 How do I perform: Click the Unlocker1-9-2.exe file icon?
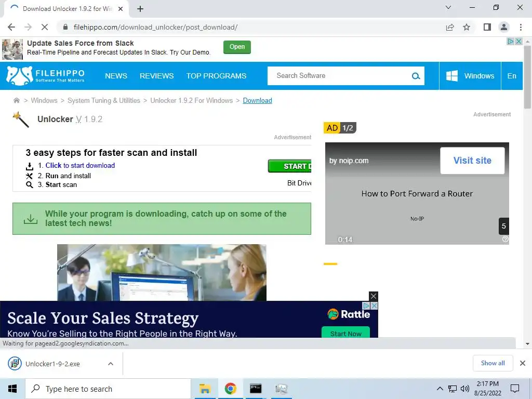(15, 363)
